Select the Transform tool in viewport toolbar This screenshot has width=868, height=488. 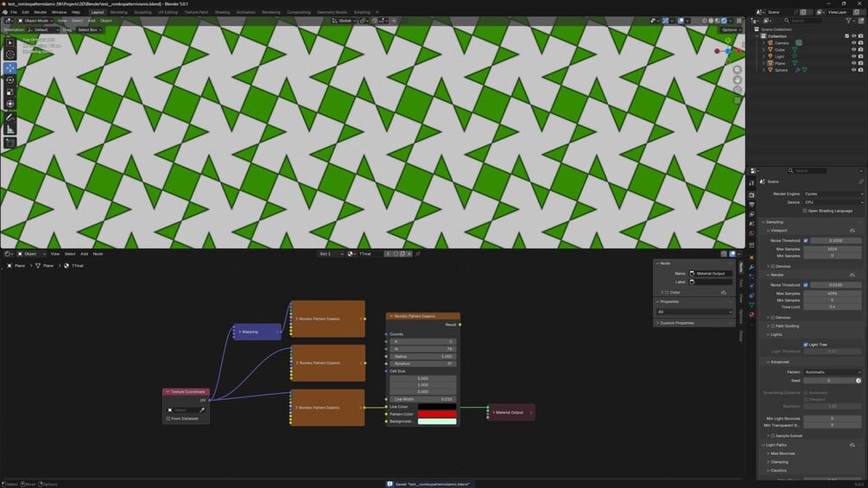tap(10, 104)
